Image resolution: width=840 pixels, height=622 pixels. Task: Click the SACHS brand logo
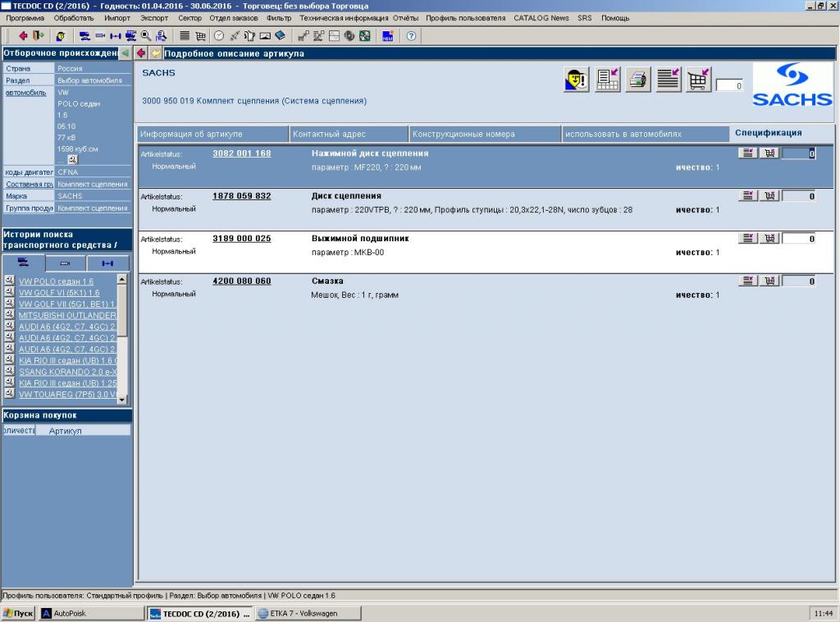point(792,85)
